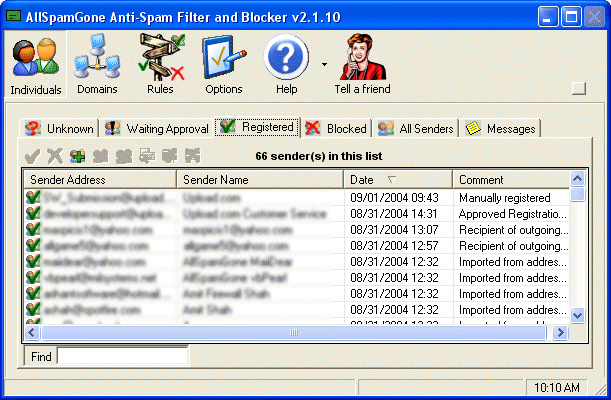Click the vertical scrollbar up arrow
Viewport: 611px width, 400px height.
click(577, 179)
